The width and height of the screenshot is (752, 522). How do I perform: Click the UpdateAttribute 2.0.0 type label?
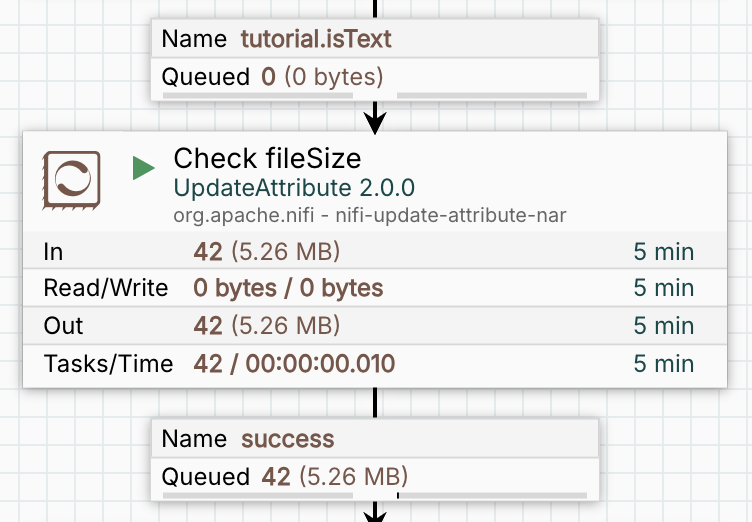pos(294,188)
